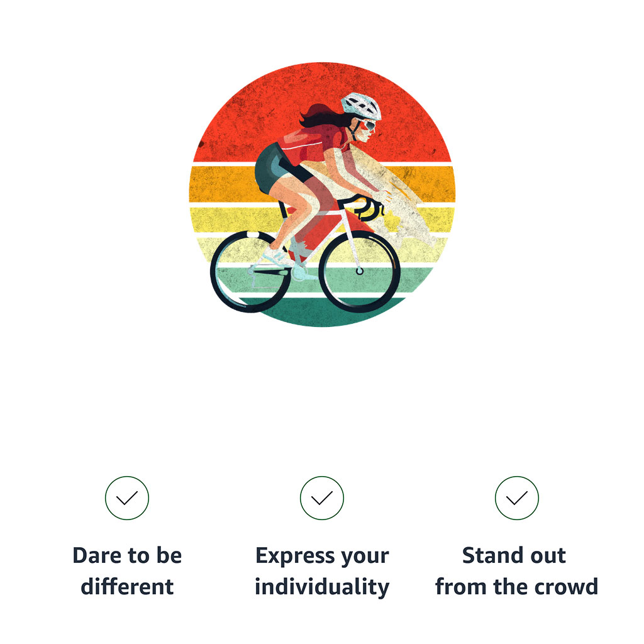644x644 pixels.
Task: Open the retro cyclist illustration
Action: [322, 194]
